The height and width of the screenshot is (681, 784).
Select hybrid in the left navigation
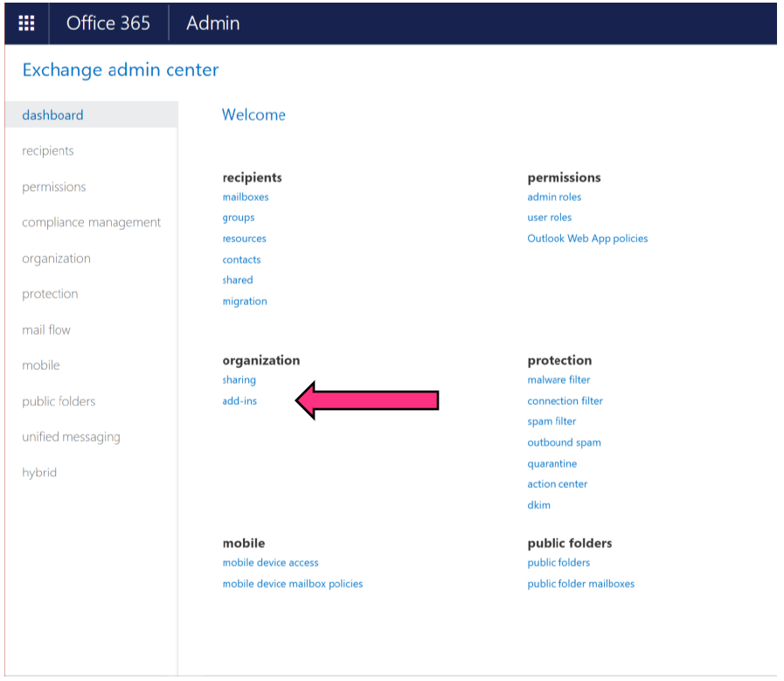tap(39, 472)
